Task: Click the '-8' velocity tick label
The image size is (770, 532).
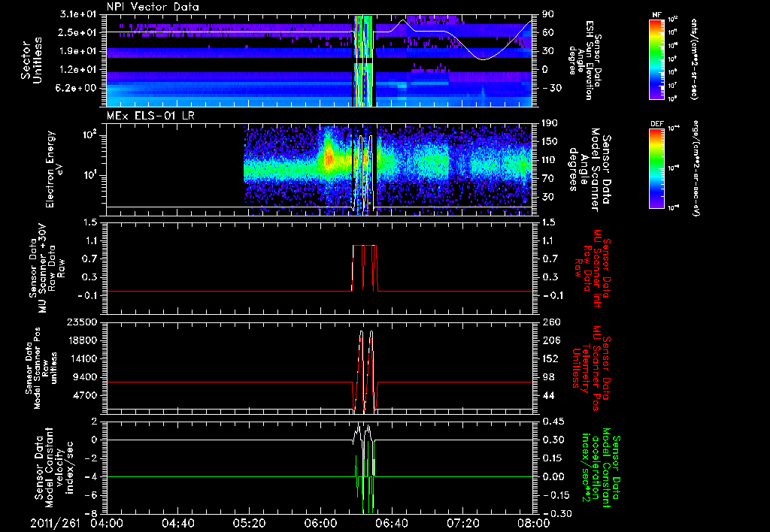Action: [x=91, y=514]
